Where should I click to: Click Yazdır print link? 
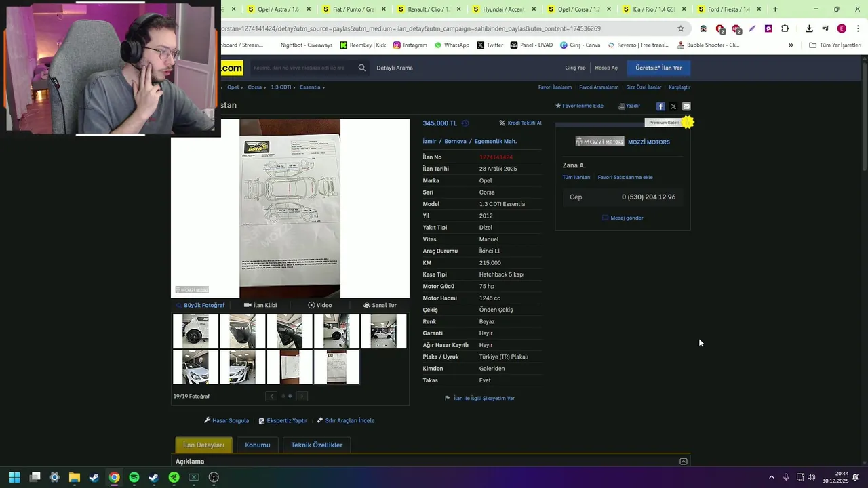pos(629,106)
